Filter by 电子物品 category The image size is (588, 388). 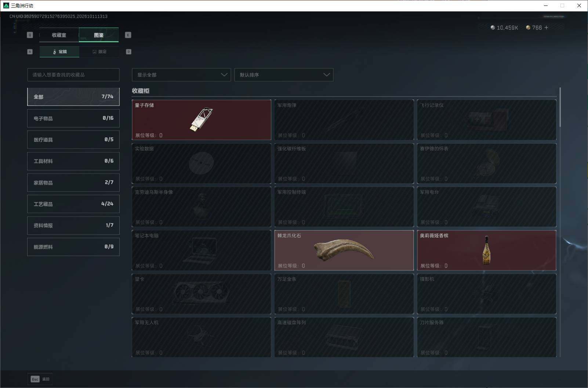click(73, 118)
